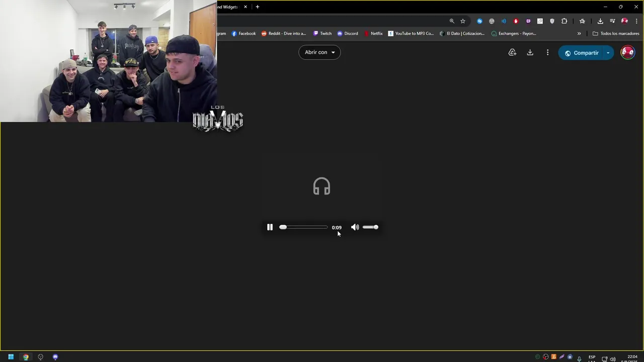Image resolution: width=644 pixels, height=362 pixels.
Task: Open bookmarks star list in toolbar
Action: point(582,21)
